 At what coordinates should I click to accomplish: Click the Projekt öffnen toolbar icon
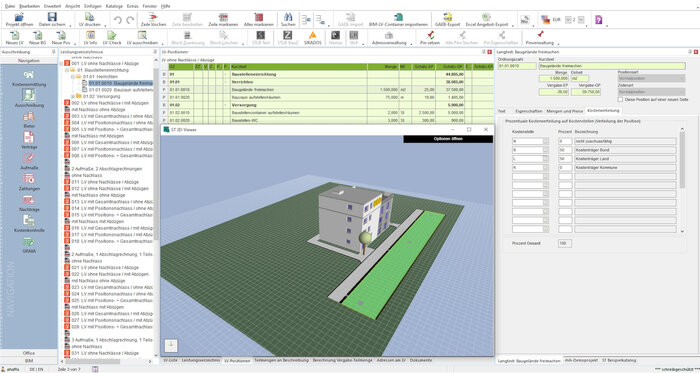pyautogui.click(x=19, y=17)
